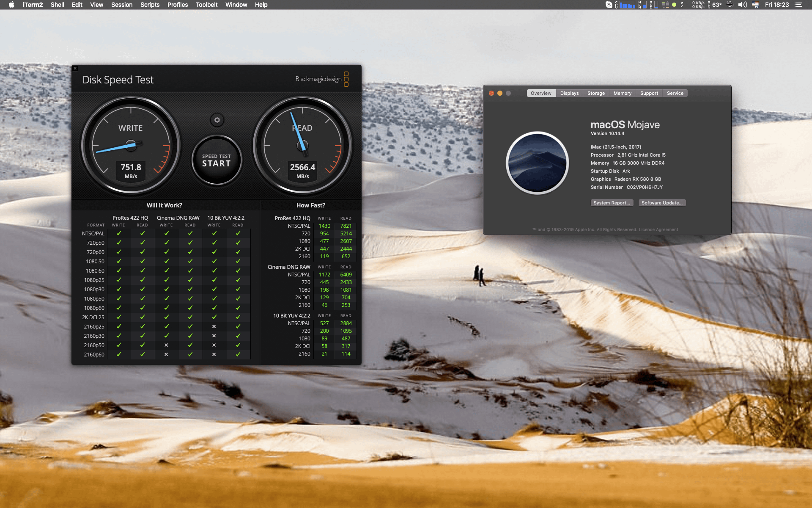This screenshot has width=812, height=508.
Task: Open the Apple menu
Action: click(11, 5)
